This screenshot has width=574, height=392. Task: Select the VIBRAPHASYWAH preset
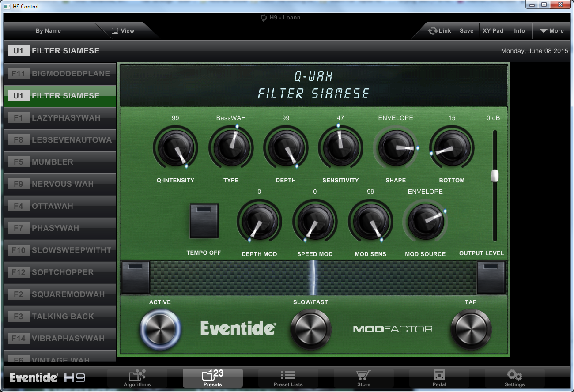pyautogui.click(x=60, y=339)
